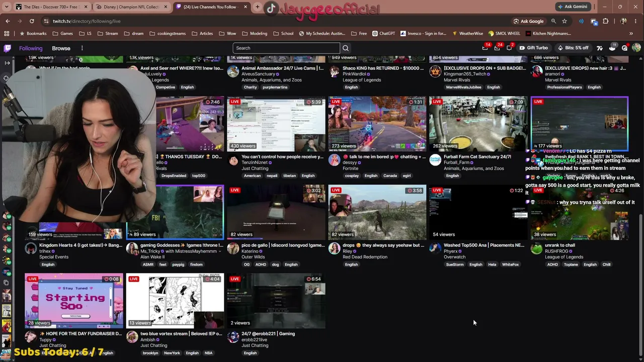The height and width of the screenshot is (362, 644).
Task: Open RUSHFROG channel avatar
Action: coord(536,248)
